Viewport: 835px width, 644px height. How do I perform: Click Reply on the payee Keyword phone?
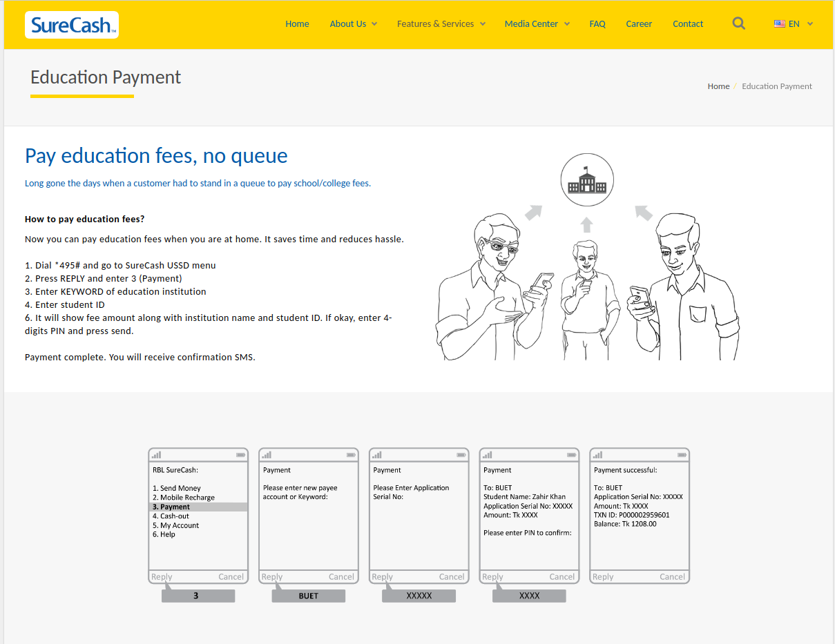pyautogui.click(x=272, y=577)
